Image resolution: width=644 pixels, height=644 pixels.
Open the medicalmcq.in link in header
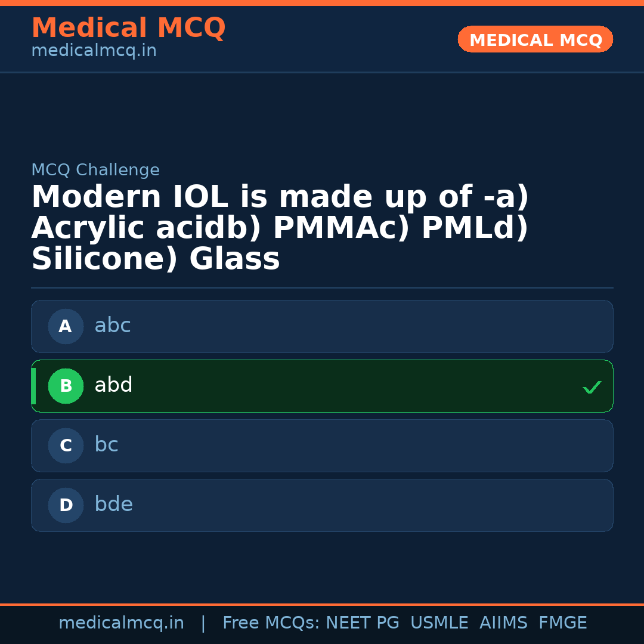coord(94,50)
